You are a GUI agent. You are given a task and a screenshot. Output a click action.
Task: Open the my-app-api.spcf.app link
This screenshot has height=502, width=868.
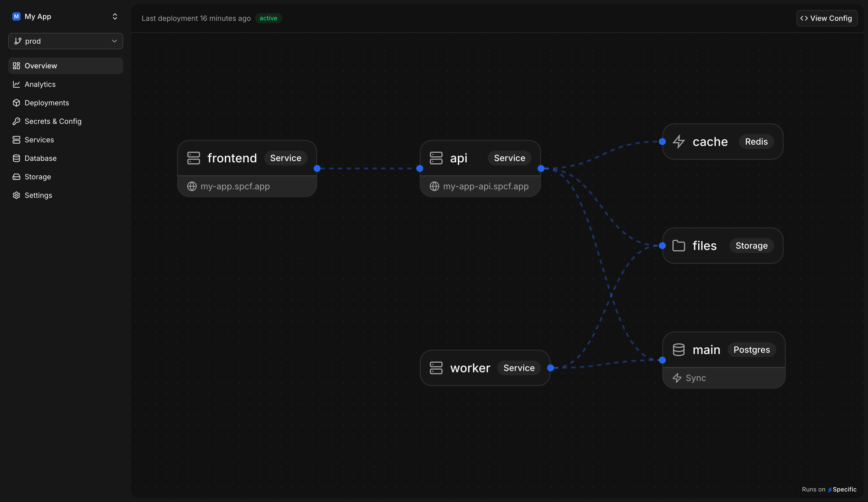485,186
